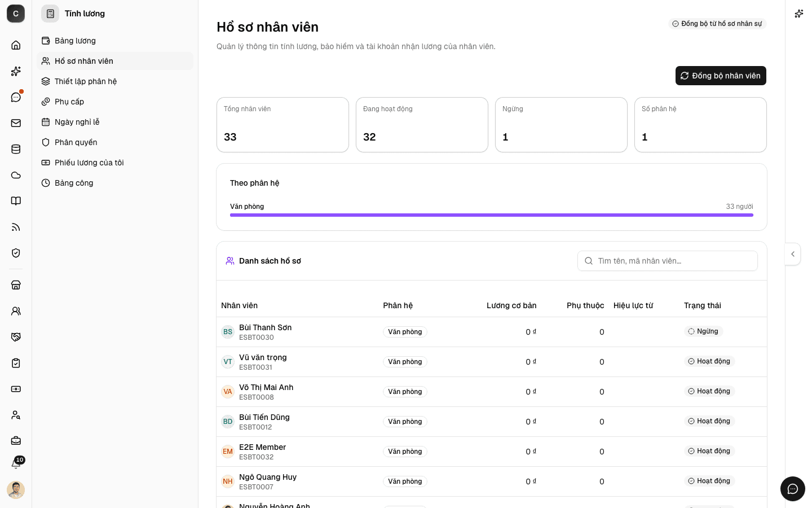Open Ngày nghỉ lễ menu item
This screenshot has width=812, height=508.
[115, 122]
